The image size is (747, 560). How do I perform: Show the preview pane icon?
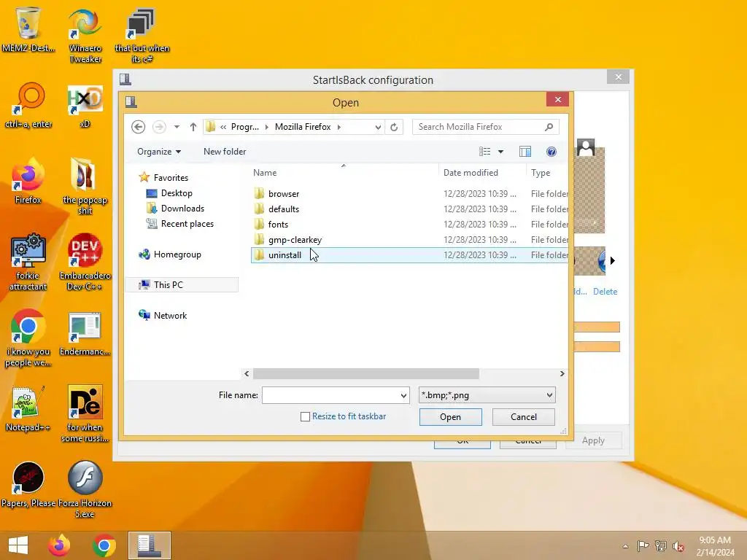(525, 152)
